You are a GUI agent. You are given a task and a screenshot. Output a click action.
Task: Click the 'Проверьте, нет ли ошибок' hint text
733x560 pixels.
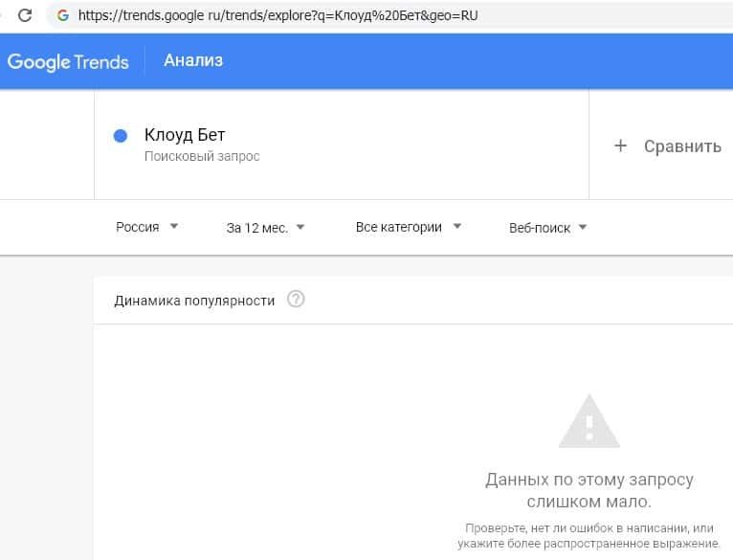[x=589, y=535]
